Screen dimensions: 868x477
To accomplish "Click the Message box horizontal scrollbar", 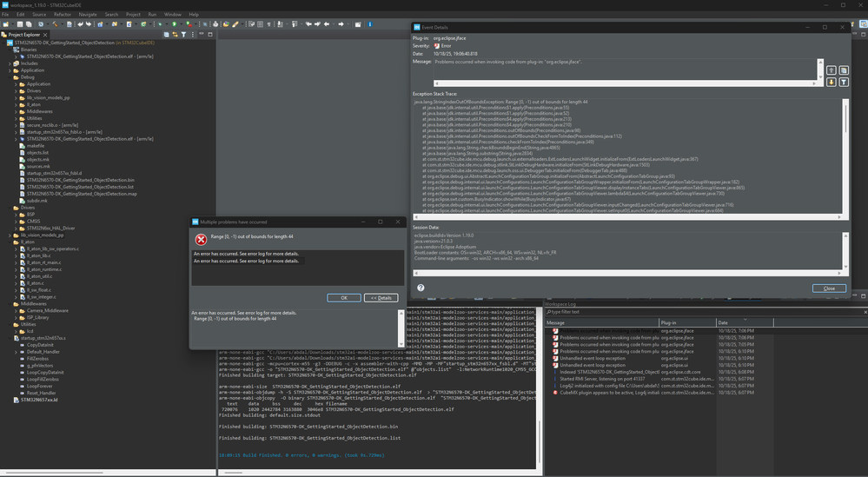I will point(626,83).
